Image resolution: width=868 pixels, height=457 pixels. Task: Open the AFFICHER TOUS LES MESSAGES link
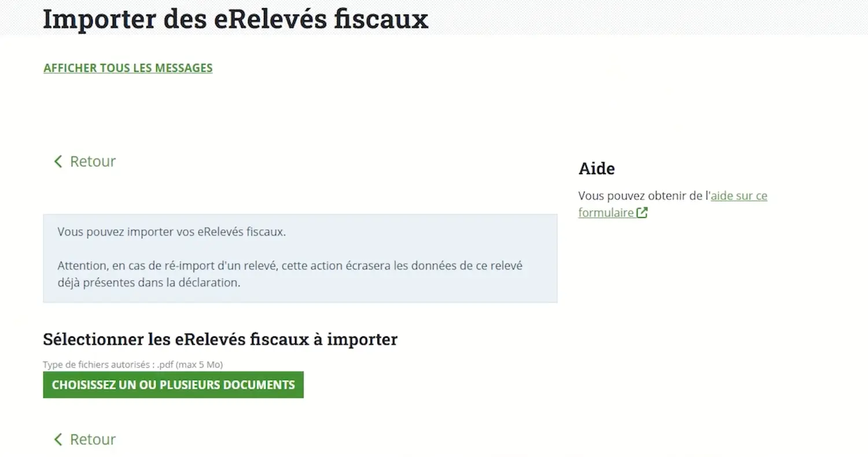(128, 68)
